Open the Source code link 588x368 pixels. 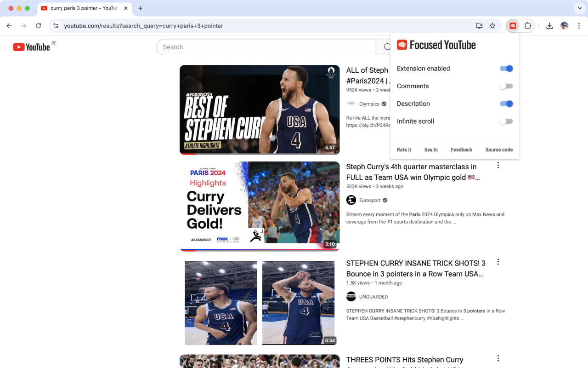[x=499, y=149]
